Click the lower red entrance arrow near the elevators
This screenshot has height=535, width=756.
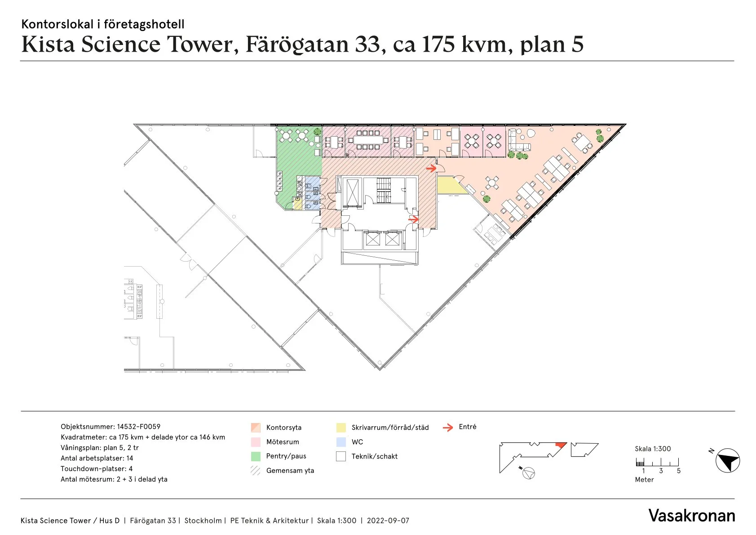413,219
